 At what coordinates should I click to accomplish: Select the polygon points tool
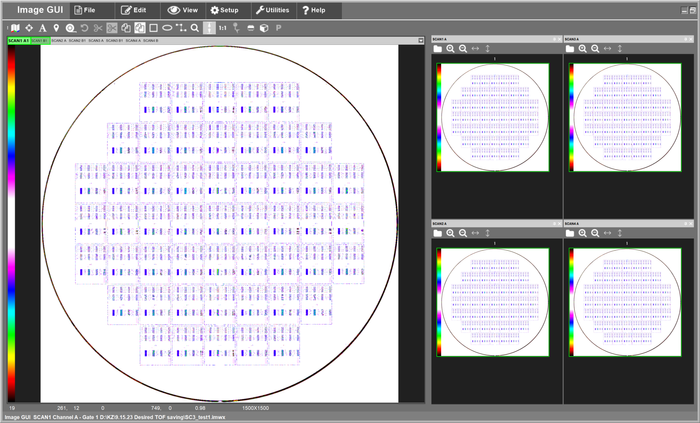(x=181, y=28)
